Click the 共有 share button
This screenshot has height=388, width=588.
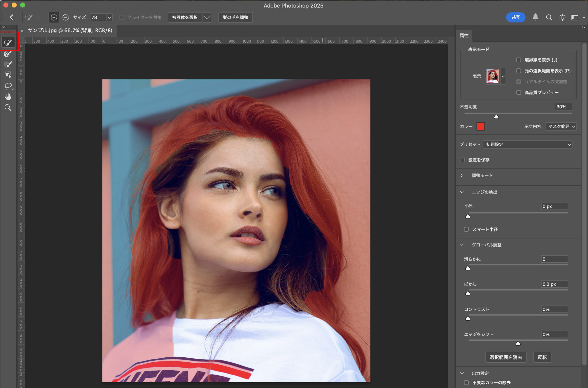pyautogui.click(x=515, y=17)
